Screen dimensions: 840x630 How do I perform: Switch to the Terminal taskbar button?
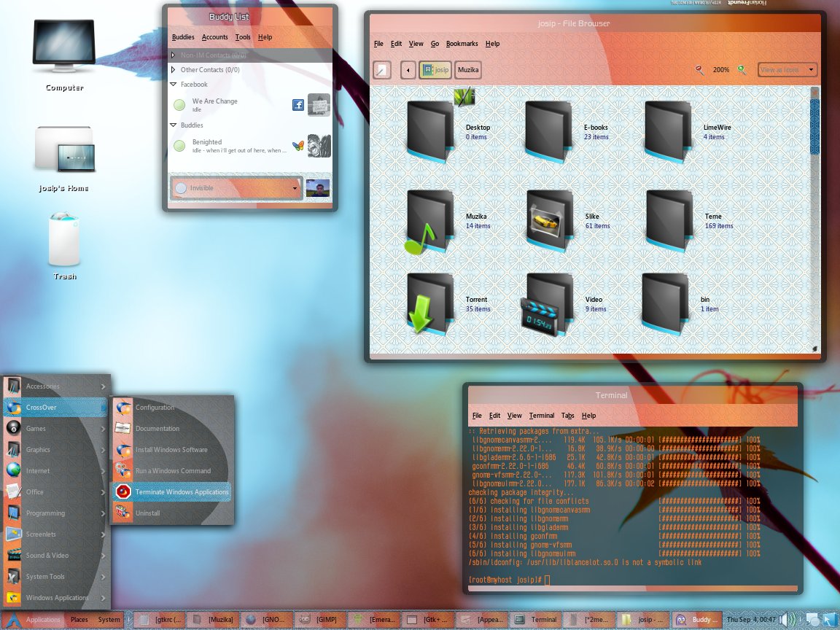pyautogui.click(x=536, y=620)
